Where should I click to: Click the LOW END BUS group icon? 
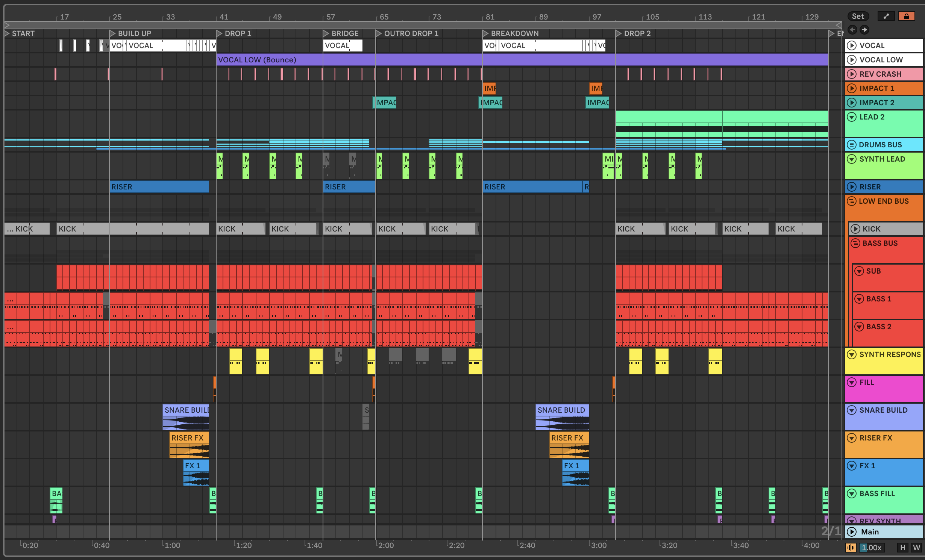tap(851, 201)
